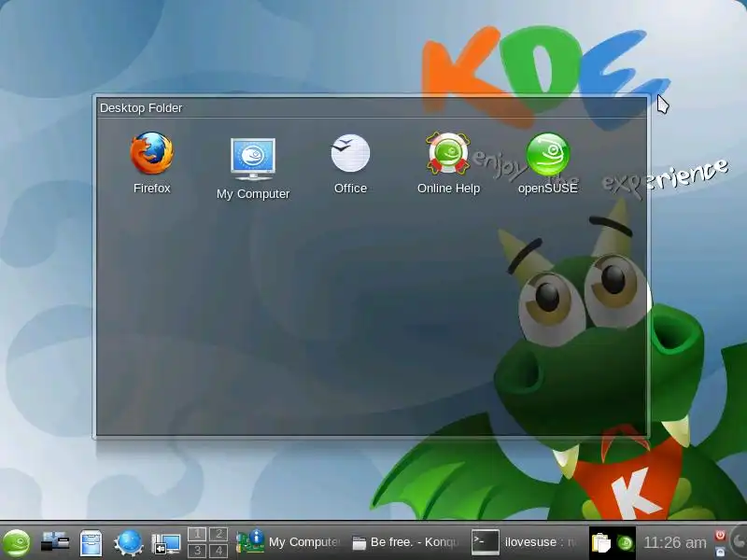This screenshot has height=560, width=747.
Task: Open the openSUSE application launcher menu
Action: tap(17, 543)
